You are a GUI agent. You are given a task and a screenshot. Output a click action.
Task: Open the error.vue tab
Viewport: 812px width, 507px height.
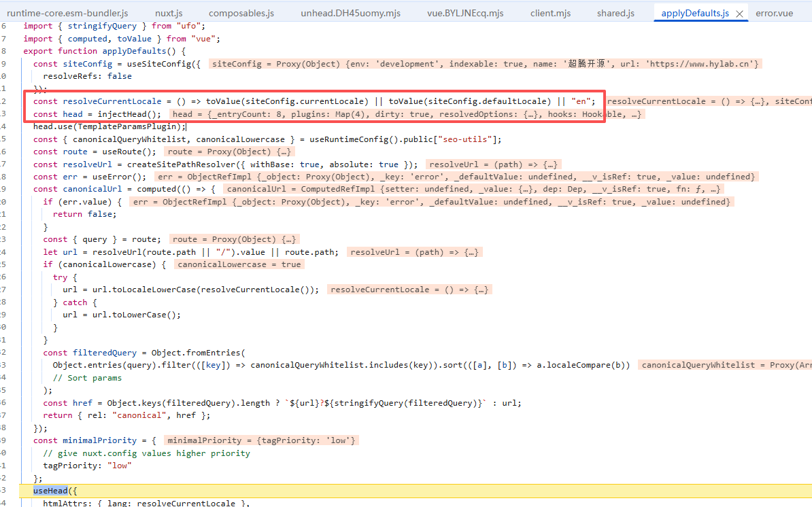(x=774, y=13)
